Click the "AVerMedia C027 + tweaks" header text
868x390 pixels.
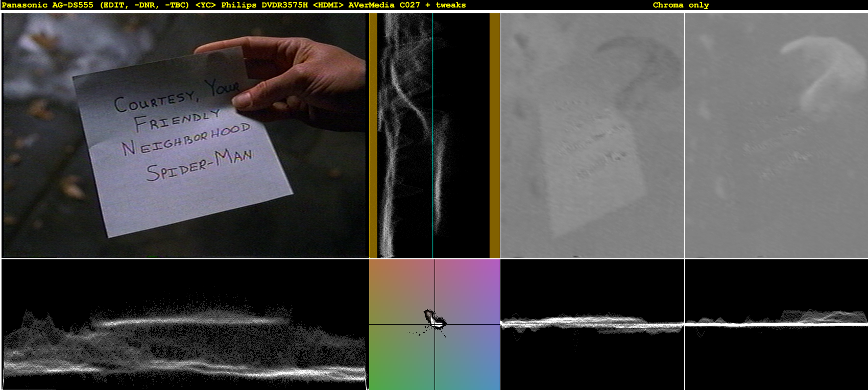pyautogui.click(x=407, y=5)
